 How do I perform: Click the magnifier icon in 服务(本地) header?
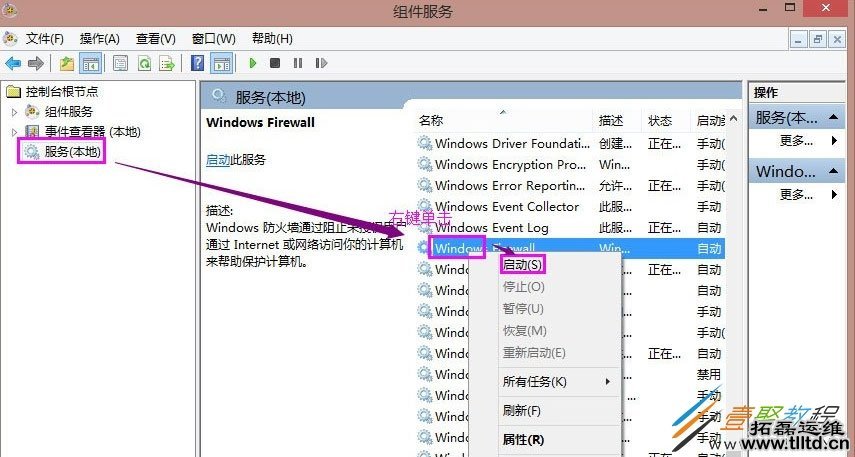[219, 97]
